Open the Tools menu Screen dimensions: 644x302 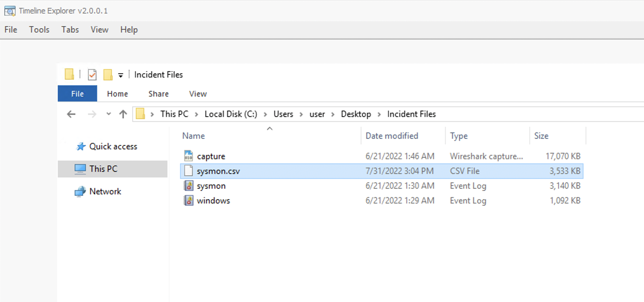point(39,30)
